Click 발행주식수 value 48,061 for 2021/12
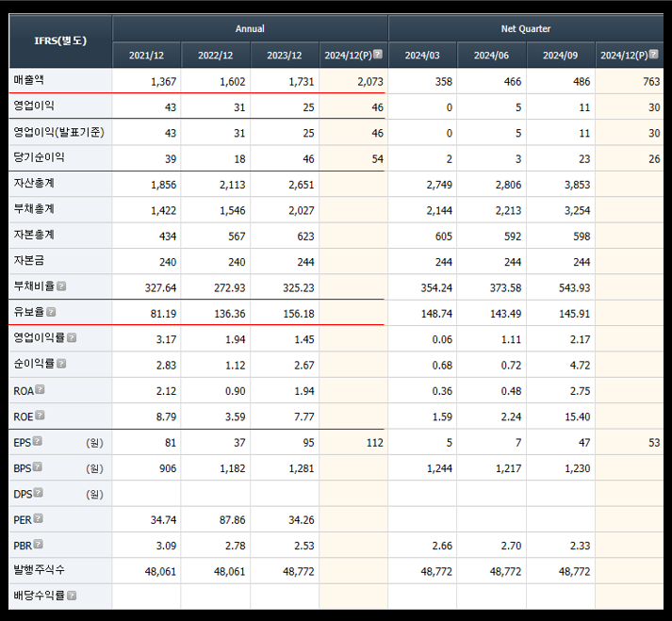The image size is (672, 621). 160,571
